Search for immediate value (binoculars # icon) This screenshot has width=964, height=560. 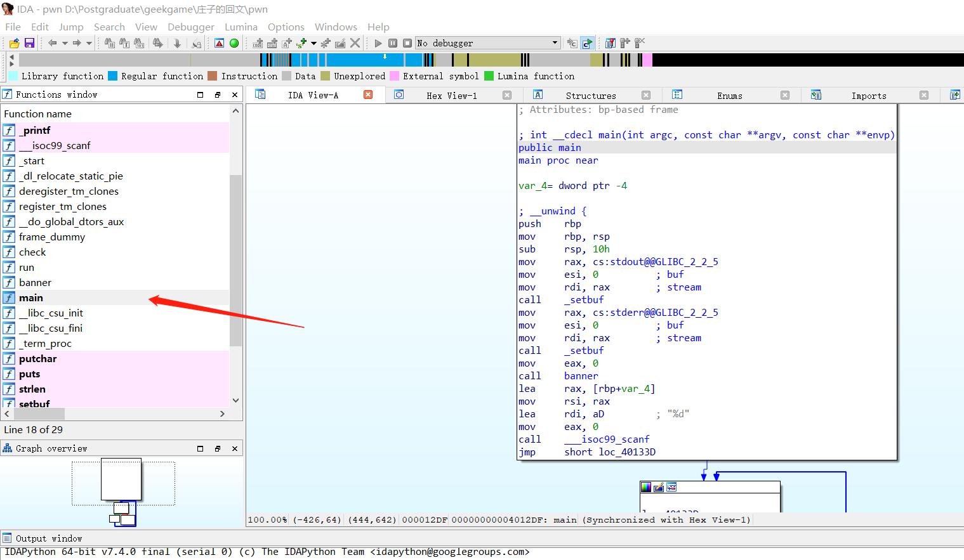click(x=110, y=43)
